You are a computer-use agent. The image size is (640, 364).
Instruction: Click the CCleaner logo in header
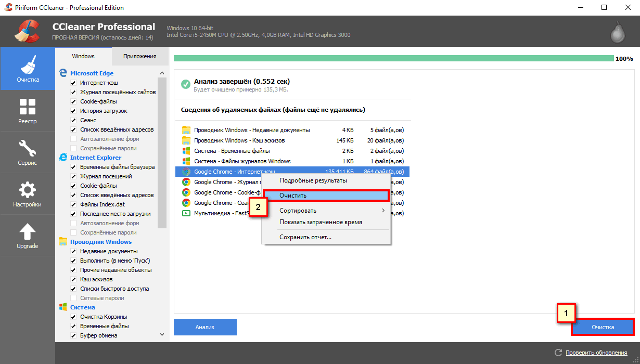point(27,31)
